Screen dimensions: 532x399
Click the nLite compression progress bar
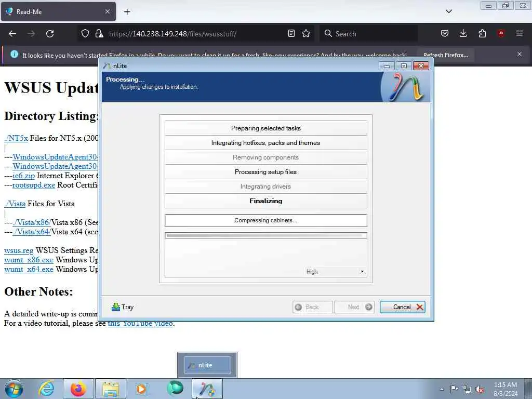[265, 235]
